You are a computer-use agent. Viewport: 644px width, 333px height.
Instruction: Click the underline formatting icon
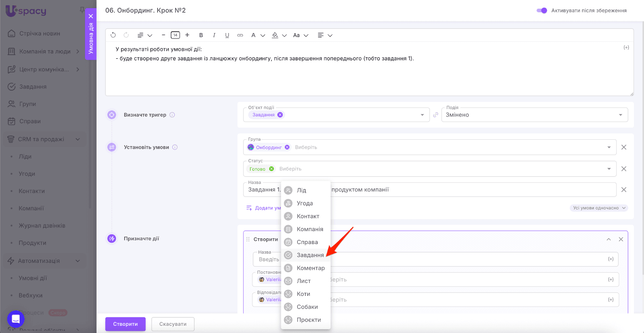pyautogui.click(x=227, y=35)
